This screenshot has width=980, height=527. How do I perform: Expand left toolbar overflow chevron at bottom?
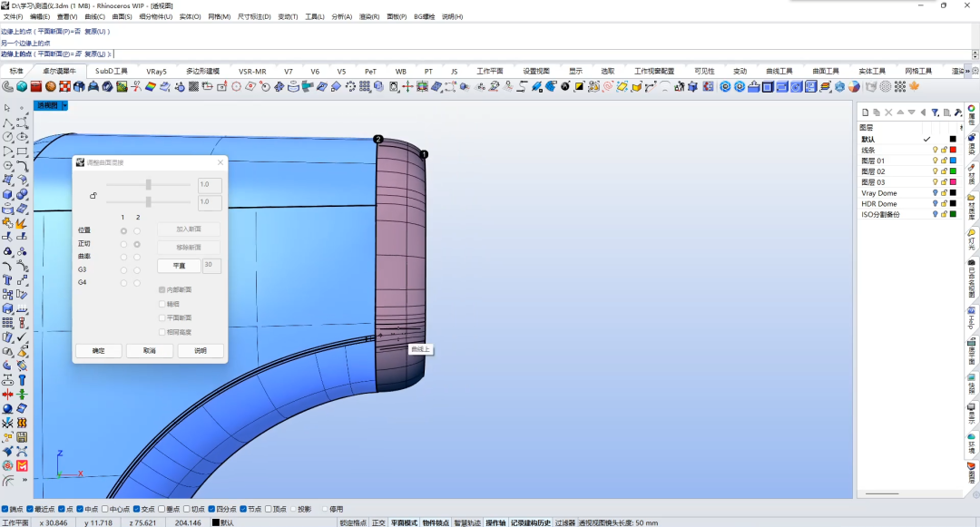24,480
